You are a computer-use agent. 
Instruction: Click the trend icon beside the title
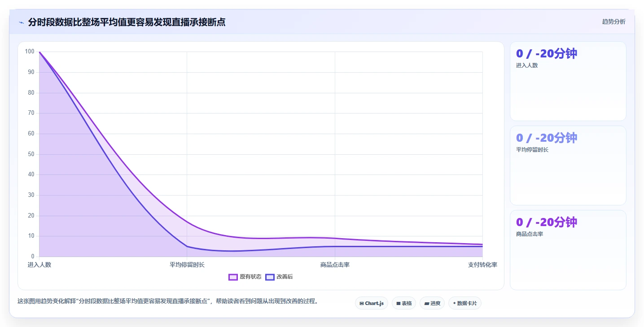tap(22, 22)
